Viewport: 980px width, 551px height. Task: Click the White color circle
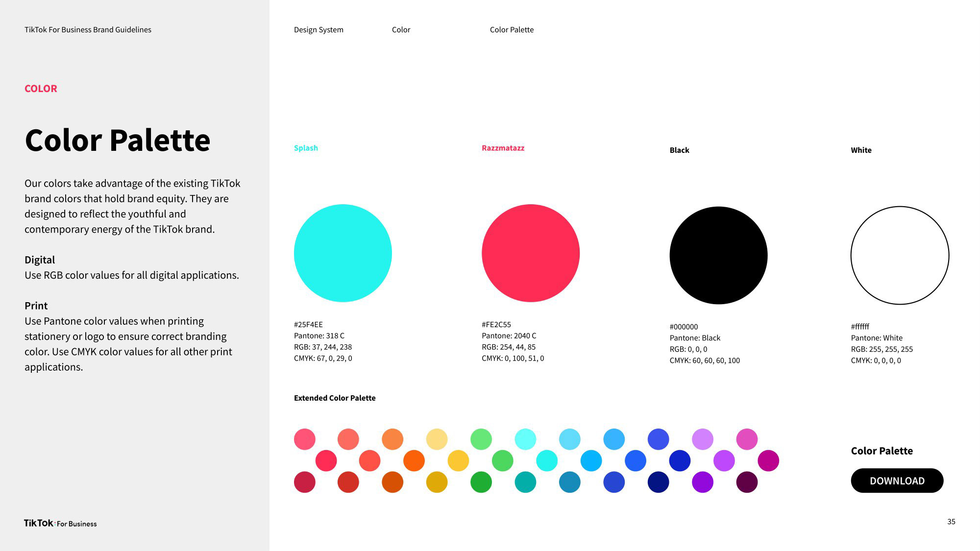pyautogui.click(x=900, y=254)
